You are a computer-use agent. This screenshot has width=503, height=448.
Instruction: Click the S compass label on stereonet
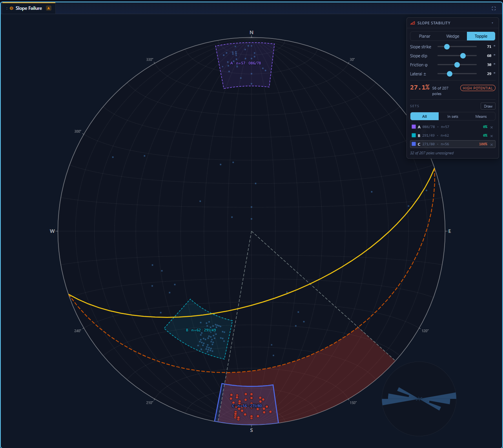(x=251, y=430)
